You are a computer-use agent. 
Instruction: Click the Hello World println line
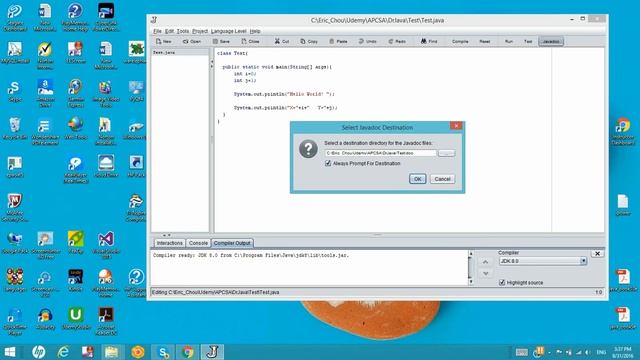(284, 94)
